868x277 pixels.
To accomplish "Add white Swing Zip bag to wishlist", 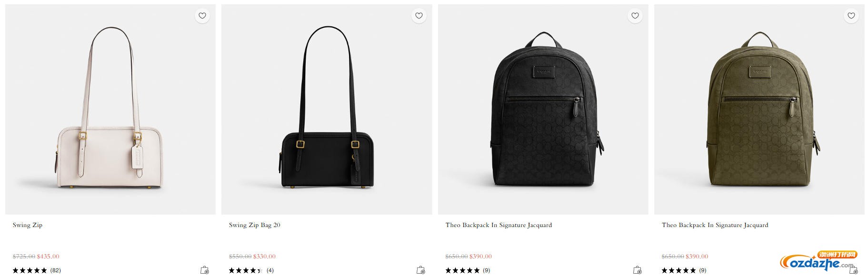I will pos(202,16).
